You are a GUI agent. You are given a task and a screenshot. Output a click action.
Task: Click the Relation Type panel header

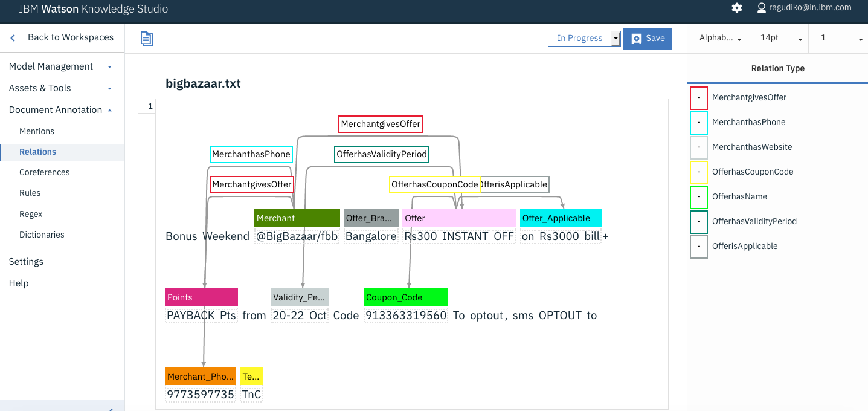point(777,68)
